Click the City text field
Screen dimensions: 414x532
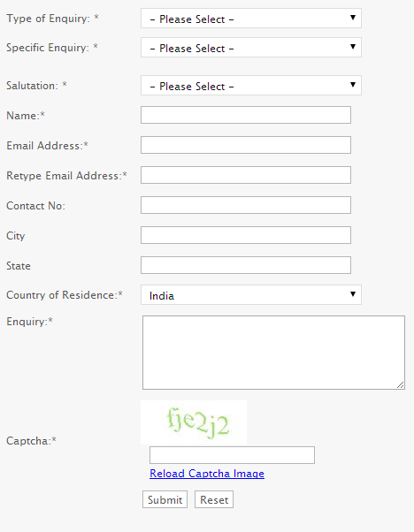(x=246, y=235)
